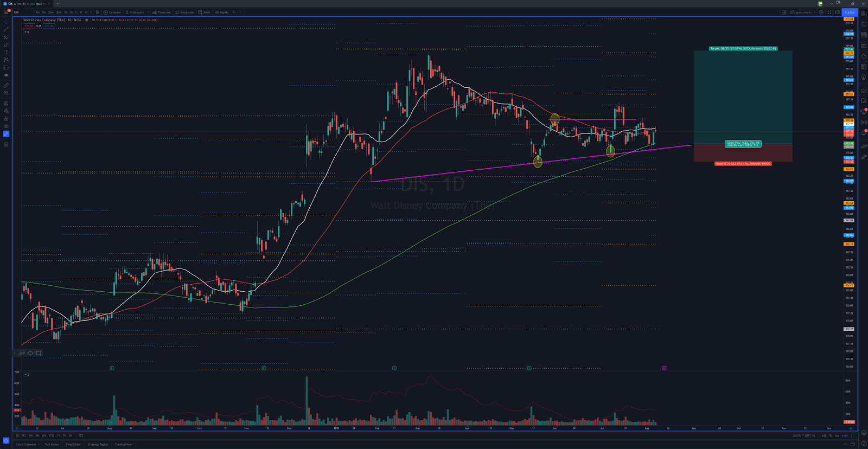
Task: Open the watchlist panel in right sidebar
Action: pos(863,14)
